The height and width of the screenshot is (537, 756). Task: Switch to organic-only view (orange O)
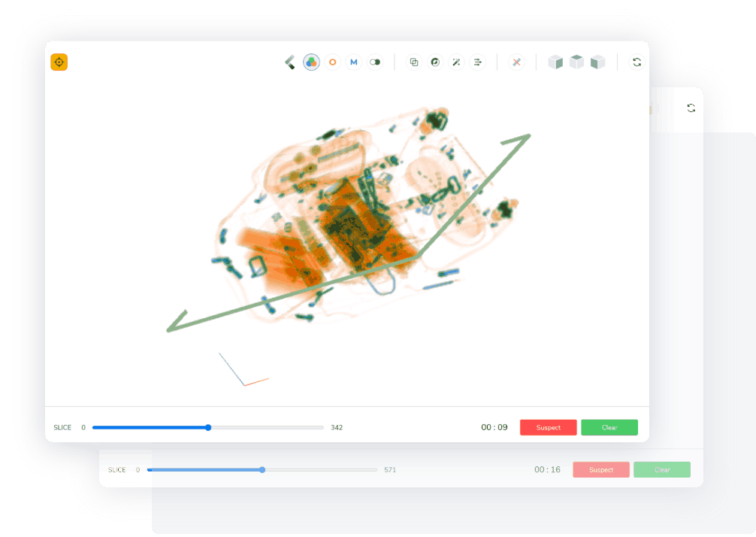pos(332,62)
